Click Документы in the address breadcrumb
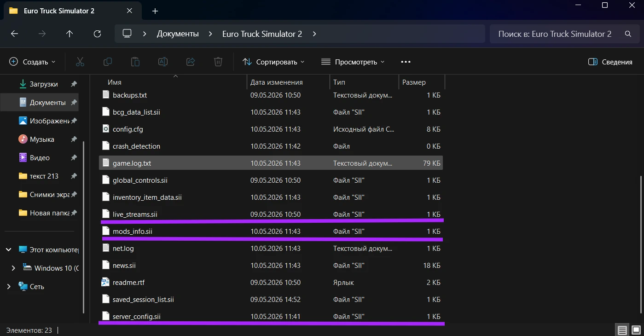This screenshot has width=644, height=336. coord(178,34)
